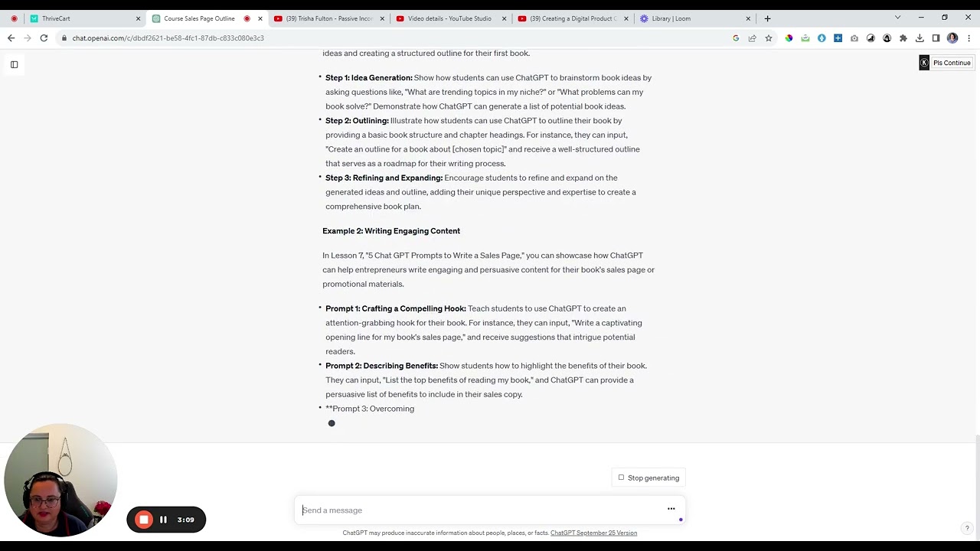The image size is (980, 551).
Task: Open the Google icon in address bar
Action: pyautogui.click(x=736, y=38)
